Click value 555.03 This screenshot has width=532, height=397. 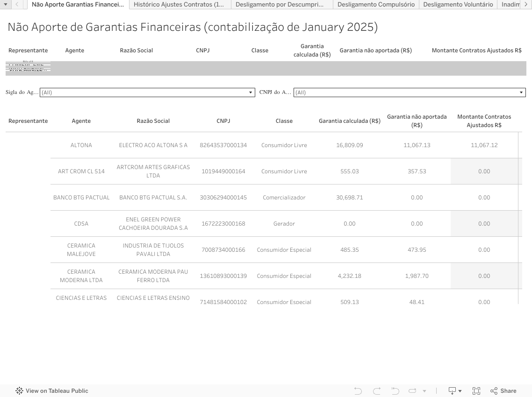(x=350, y=171)
